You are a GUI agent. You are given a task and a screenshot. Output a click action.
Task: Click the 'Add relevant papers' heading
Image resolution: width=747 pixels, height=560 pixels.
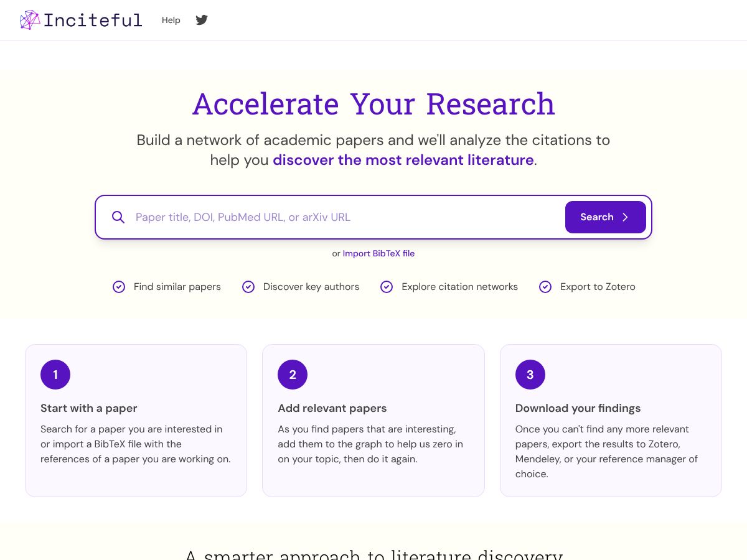point(332,408)
